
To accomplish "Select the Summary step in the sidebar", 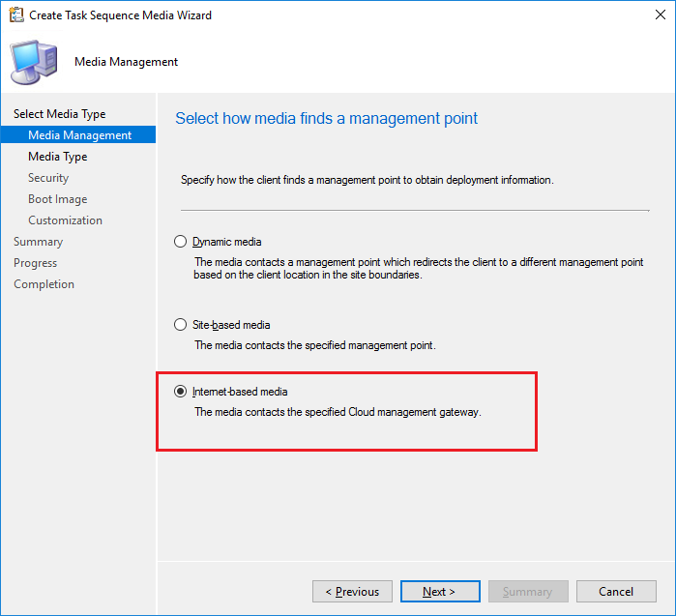I will point(38,242).
